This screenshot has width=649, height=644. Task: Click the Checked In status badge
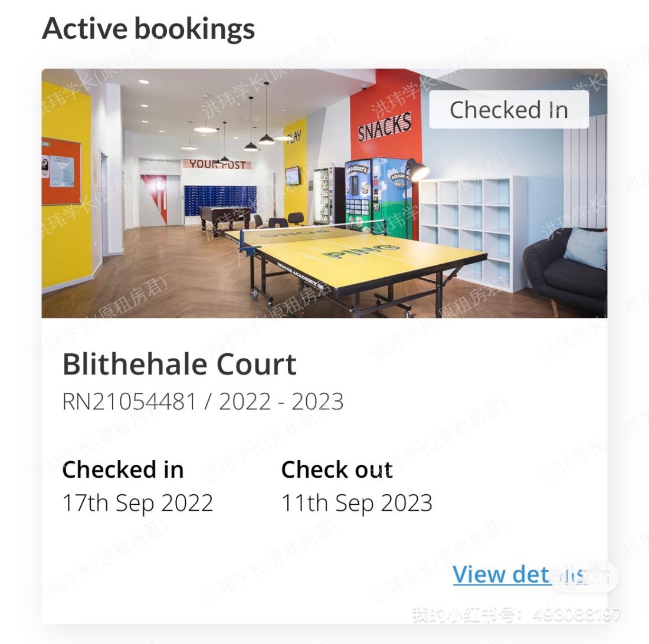[509, 109]
